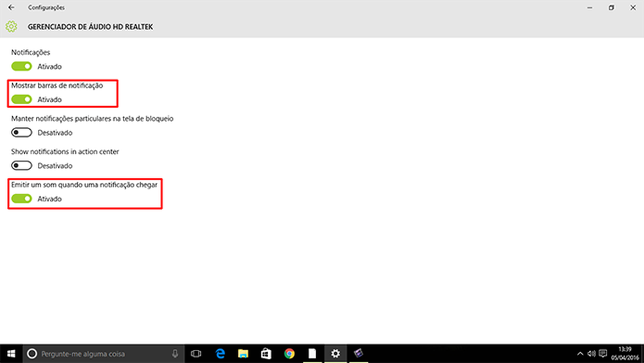The height and width of the screenshot is (363, 644).
Task: Minimize the Configurações window
Action: click(x=590, y=7)
